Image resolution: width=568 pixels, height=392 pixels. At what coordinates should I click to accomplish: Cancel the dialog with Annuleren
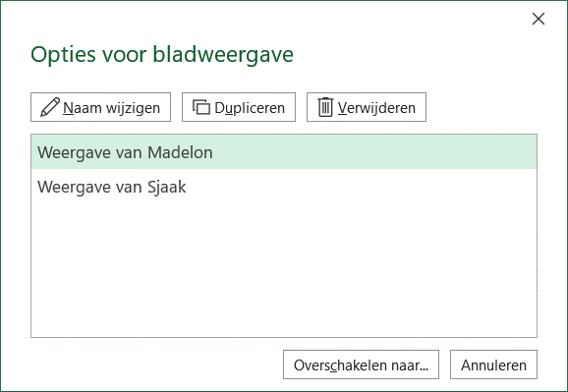[493, 364]
